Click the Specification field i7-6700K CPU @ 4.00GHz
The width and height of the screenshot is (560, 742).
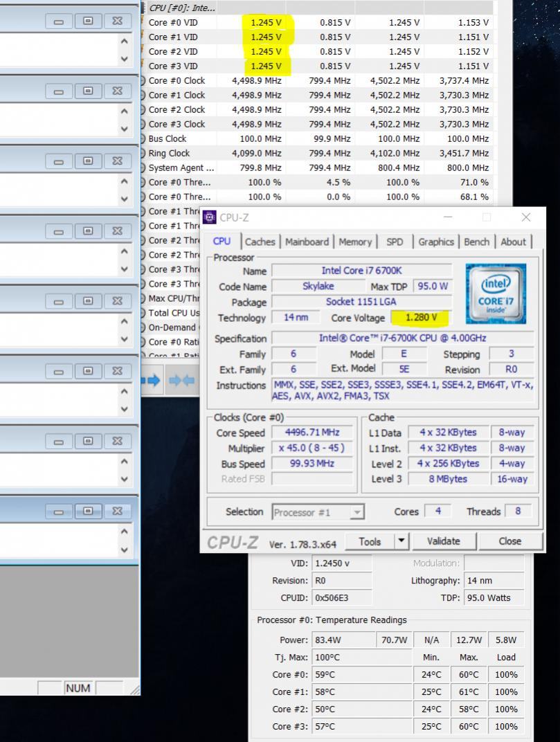click(403, 338)
